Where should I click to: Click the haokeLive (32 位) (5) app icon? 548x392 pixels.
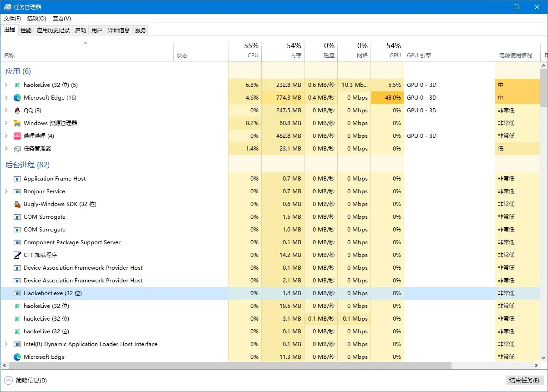pyautogui.click(x=17, y=85)
